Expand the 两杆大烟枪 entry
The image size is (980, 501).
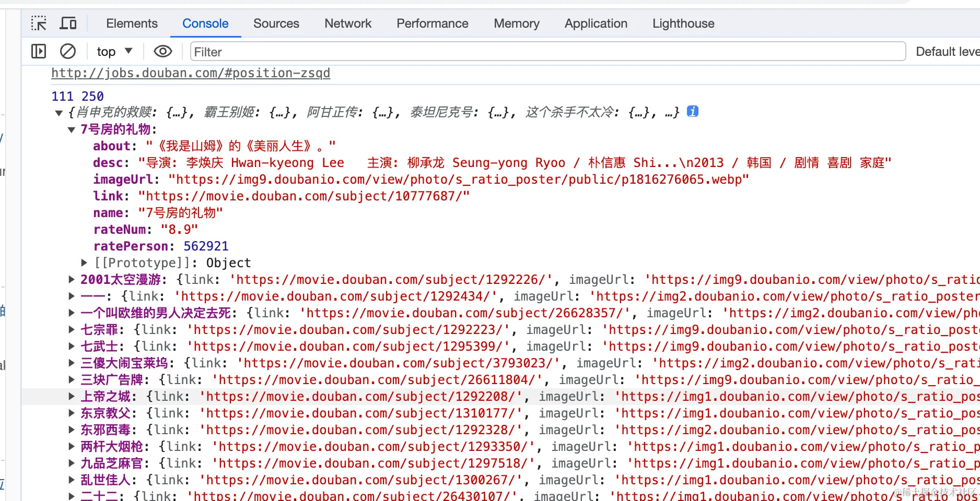pyautogui.click(x=72, y=446)
